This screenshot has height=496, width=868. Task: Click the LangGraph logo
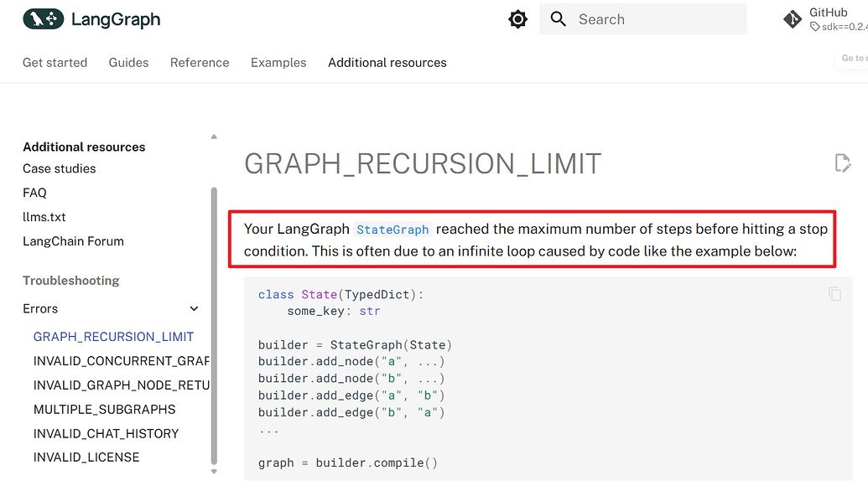pyautogui.click(x=91, y=18)
